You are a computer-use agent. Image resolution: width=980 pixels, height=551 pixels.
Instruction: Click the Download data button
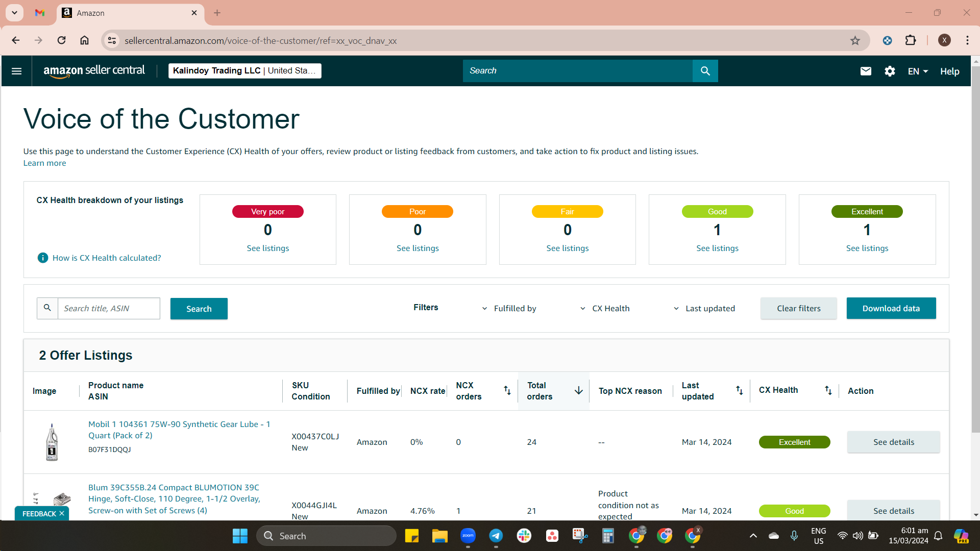click(891, 308)
